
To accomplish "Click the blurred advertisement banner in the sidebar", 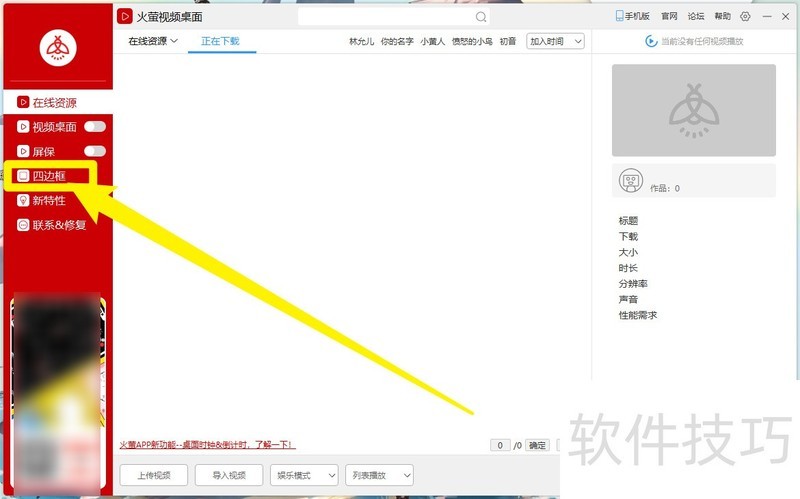I will click(58, 395).
